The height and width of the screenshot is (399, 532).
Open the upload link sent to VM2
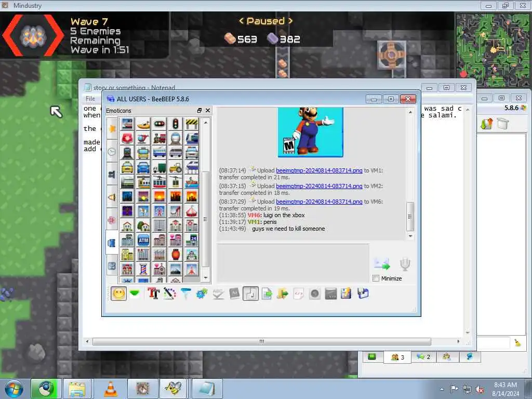coord(319,186)
